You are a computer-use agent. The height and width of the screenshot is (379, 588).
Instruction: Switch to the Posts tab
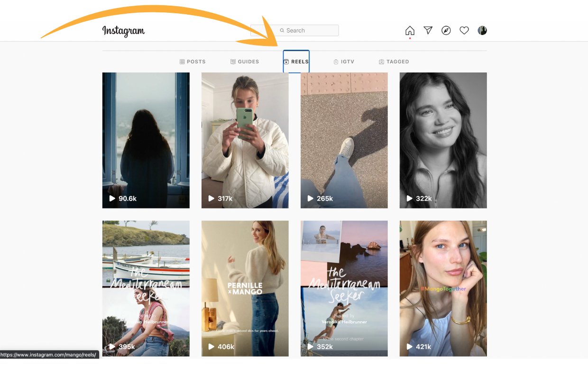[x=193, y=62]
